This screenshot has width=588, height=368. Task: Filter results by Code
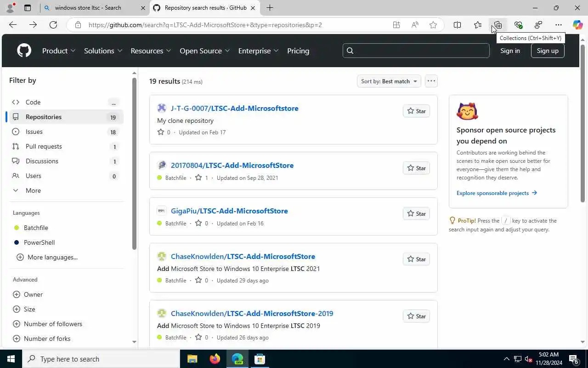66,102
